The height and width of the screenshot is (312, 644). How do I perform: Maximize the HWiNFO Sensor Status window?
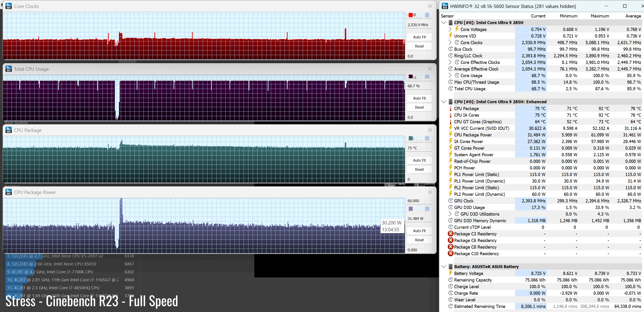click(624, 6)
